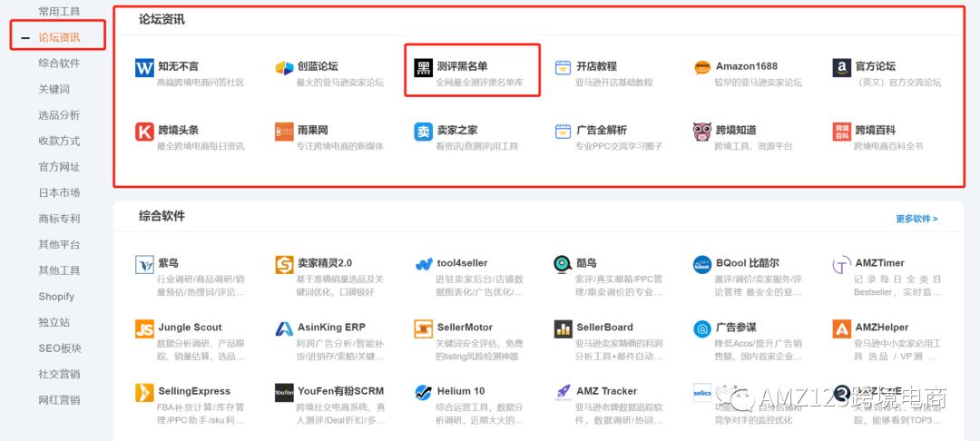Click the 测评黑名单 black icon

[x=423, y=67]
